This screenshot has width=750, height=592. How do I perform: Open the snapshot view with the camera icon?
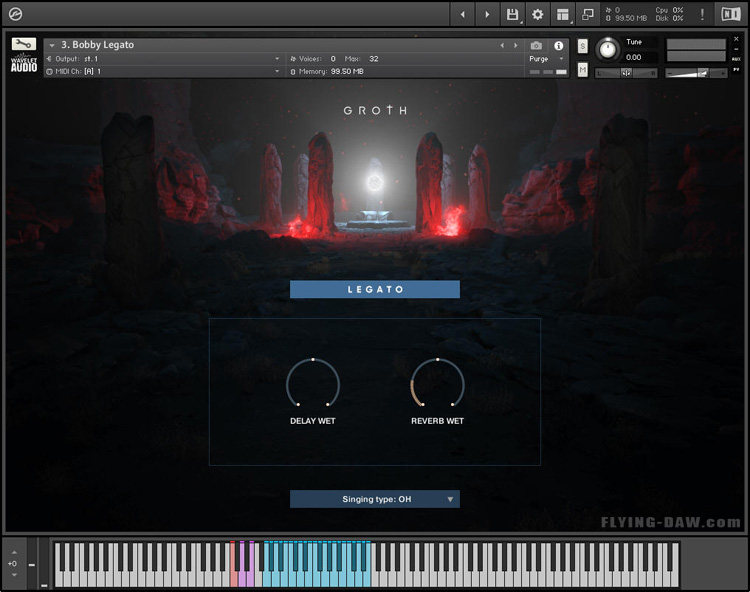coord(536,45)
